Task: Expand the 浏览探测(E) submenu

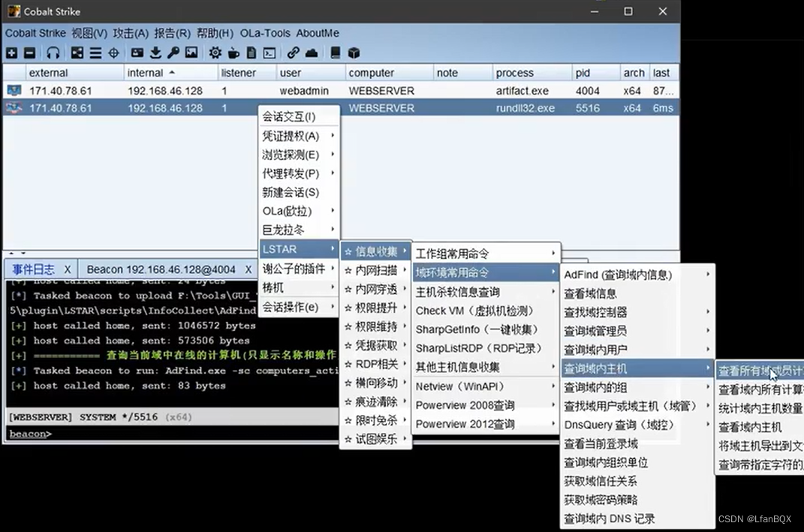Action: [299, 155]
